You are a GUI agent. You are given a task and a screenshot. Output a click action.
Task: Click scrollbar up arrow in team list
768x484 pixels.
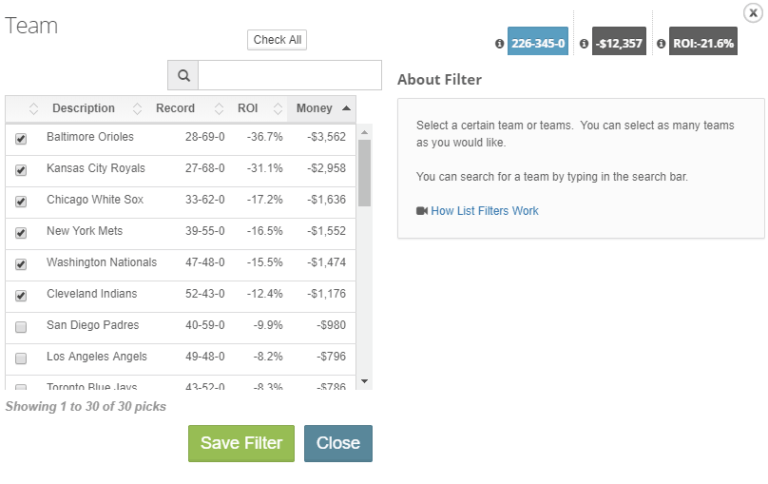tap(364, 132)
